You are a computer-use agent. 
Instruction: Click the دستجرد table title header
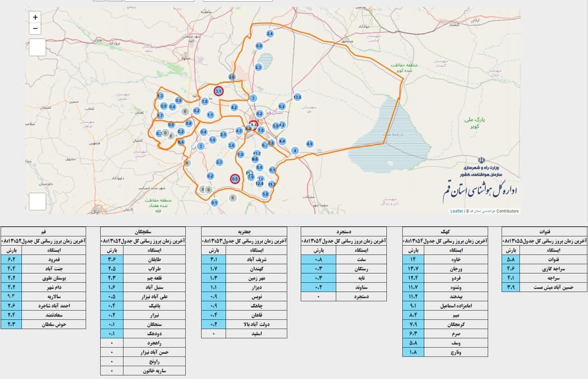click(x=344, y=231)
